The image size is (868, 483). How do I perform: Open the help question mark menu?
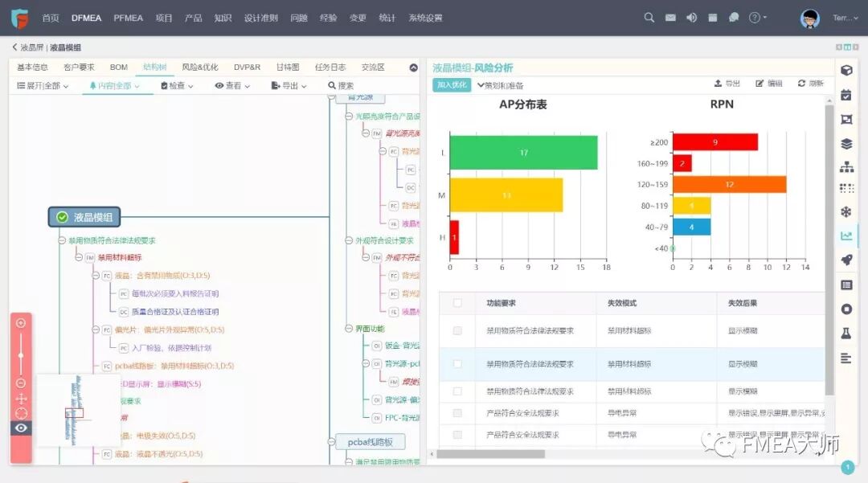coord(757,18)
